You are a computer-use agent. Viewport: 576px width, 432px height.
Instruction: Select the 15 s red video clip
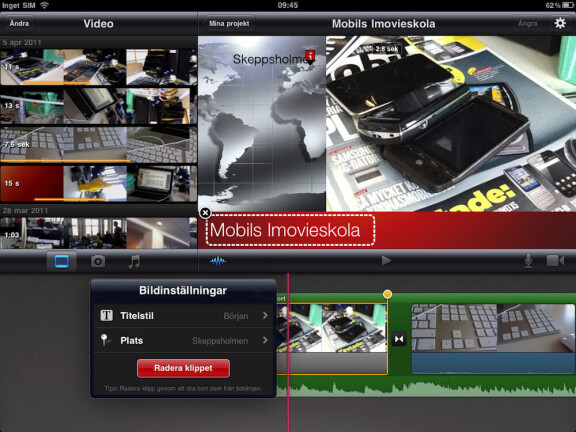pyautogui.click(x=98, y=184)
